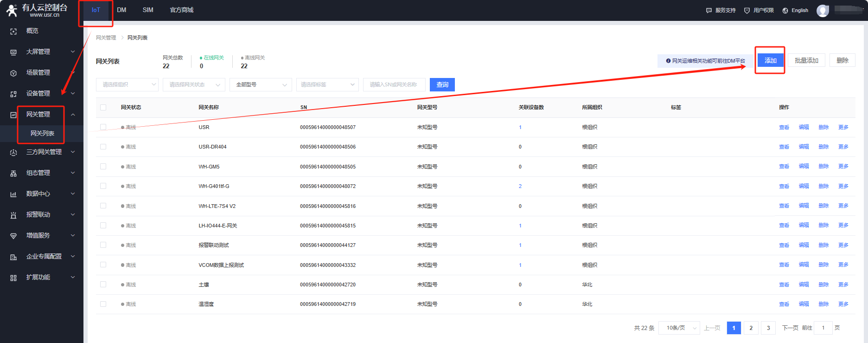Open the 全部型号 model filter dropdown
Image resolution: width=868 pixels, height=343 pixels.
click(x=261, y=84)
